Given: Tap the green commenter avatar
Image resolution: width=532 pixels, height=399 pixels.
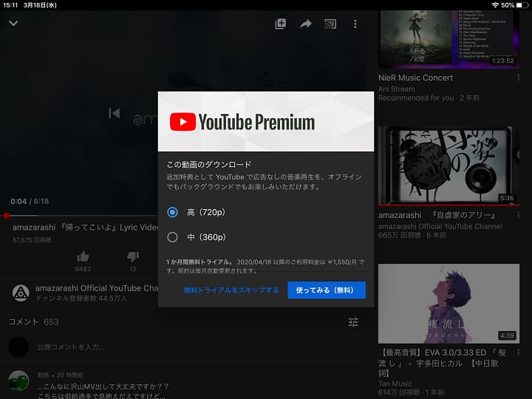Looking at the screenshot, I should [x=18, y=381].
